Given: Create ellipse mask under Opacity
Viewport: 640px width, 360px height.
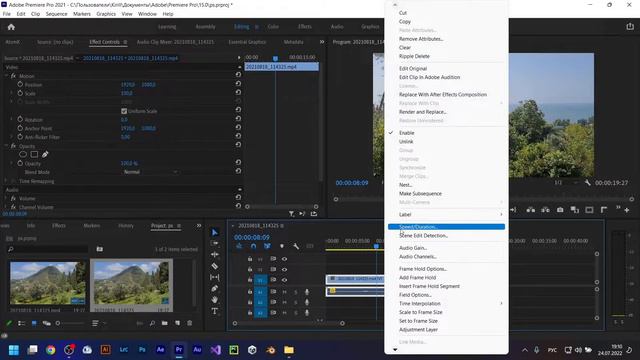Looking at the screenshot, I should pyautogui.click(x=23, y=154).
